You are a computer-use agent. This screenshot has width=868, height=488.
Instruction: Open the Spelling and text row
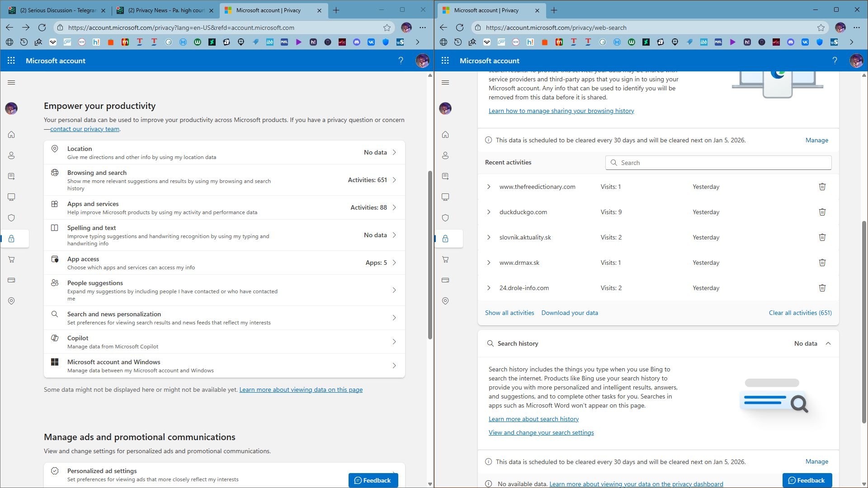pos(224,235)
